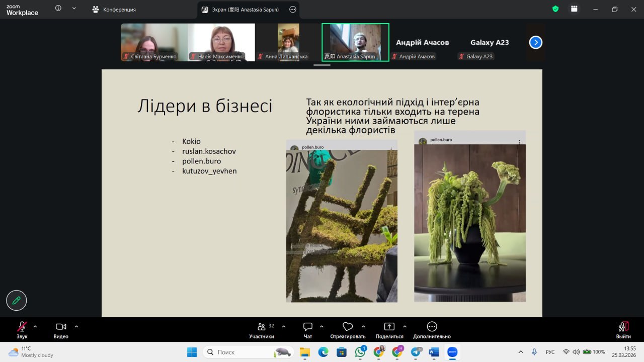Leave the meeting with Выйти button

coord(623,329)
